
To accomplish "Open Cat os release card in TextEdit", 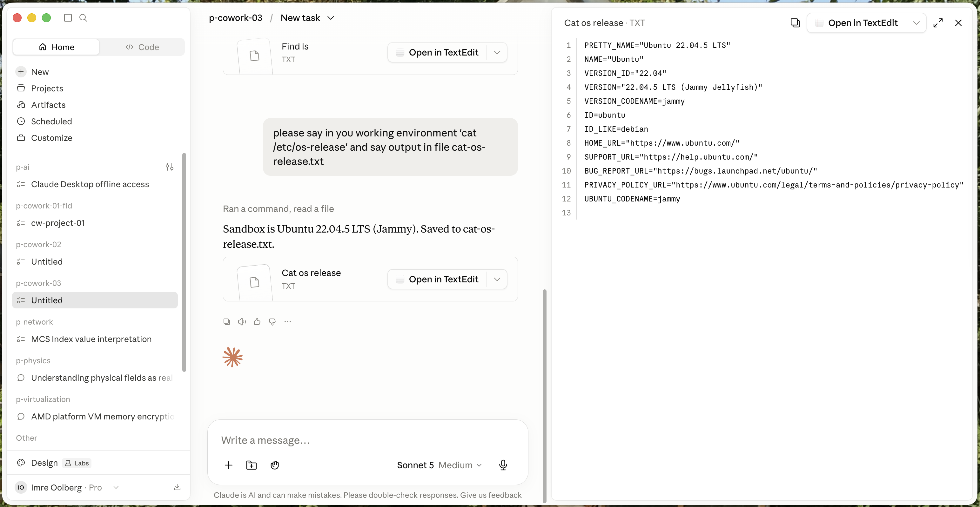I will tap(437, 279).
